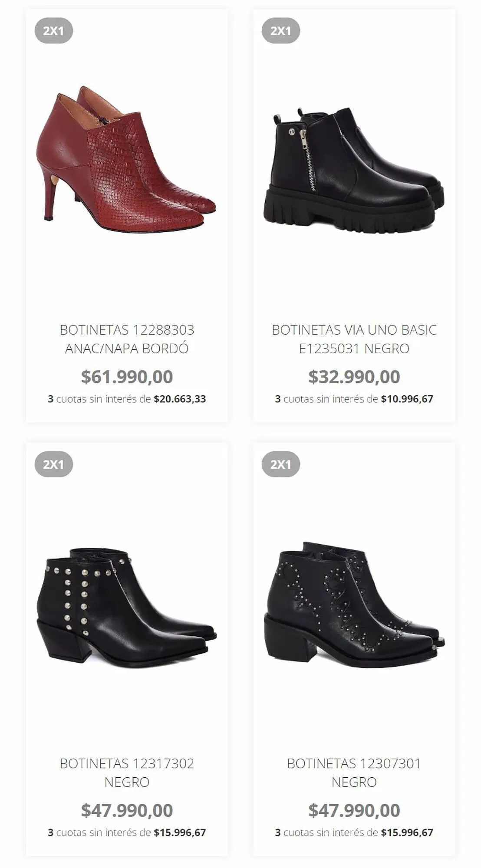Open Botinetas 12288303 Anac/Napa Bordó title
The width and height of the screenshot is (481, 868).
127,339
